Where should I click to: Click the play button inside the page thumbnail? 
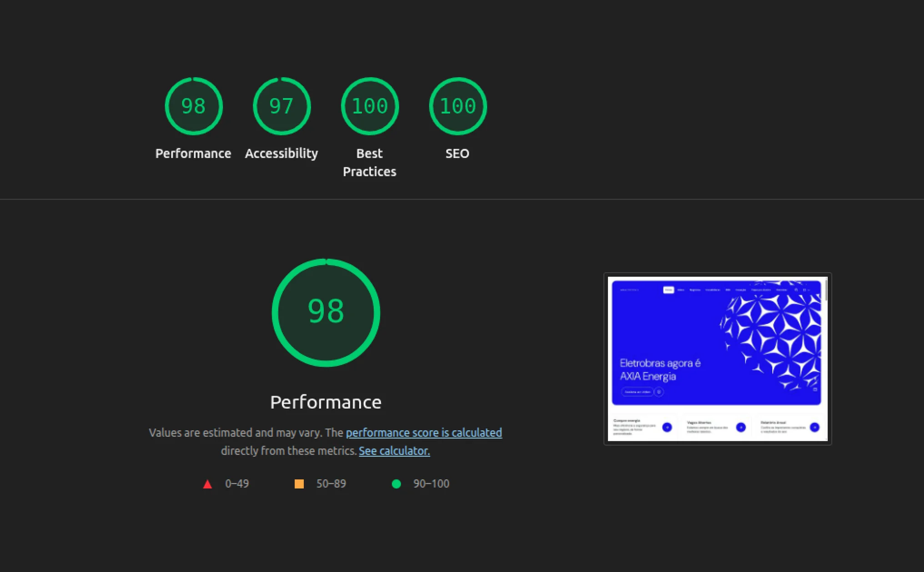pyautogui.click(x=658, y=391)
